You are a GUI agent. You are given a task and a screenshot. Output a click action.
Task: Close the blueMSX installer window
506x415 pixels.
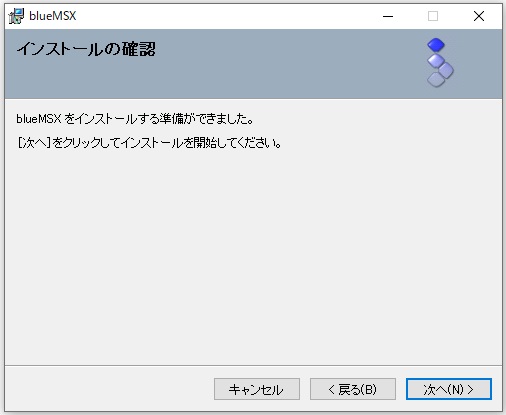tap(479, 16)
